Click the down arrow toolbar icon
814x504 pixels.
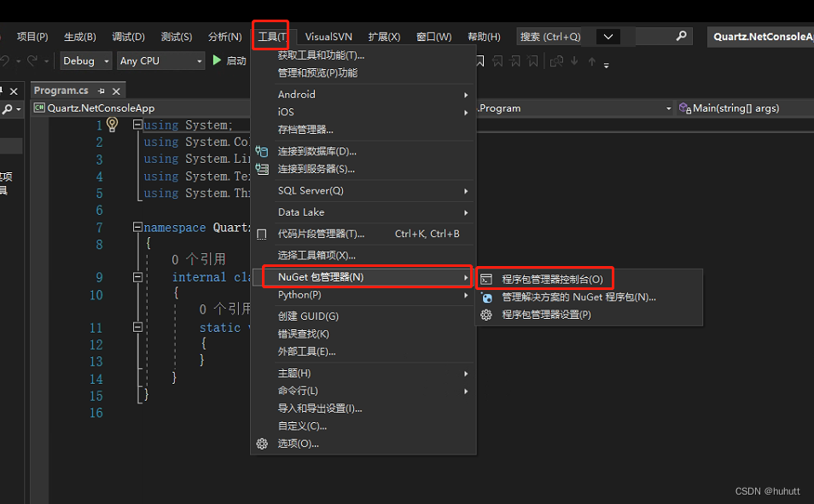point(574,61)
